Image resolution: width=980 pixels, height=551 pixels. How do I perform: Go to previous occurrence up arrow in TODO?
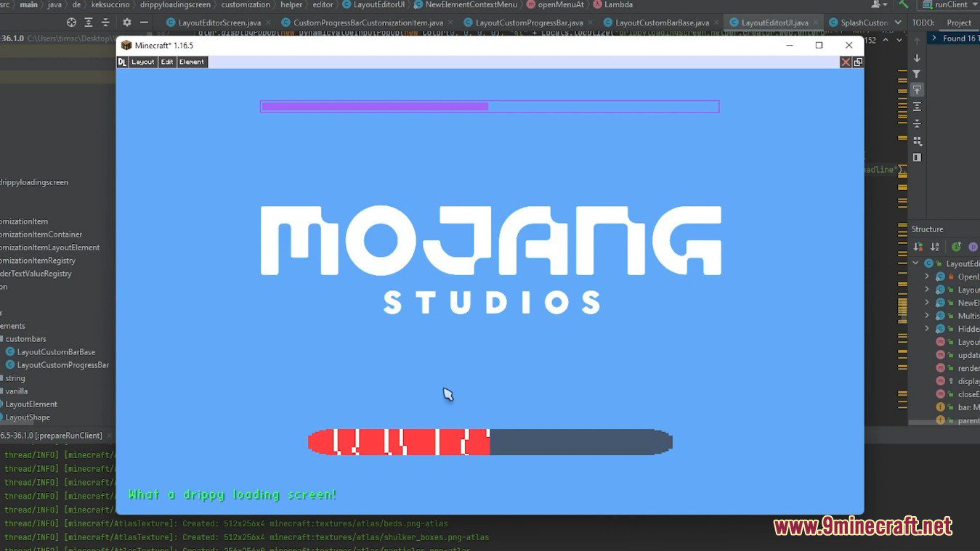tap(917, 41)
